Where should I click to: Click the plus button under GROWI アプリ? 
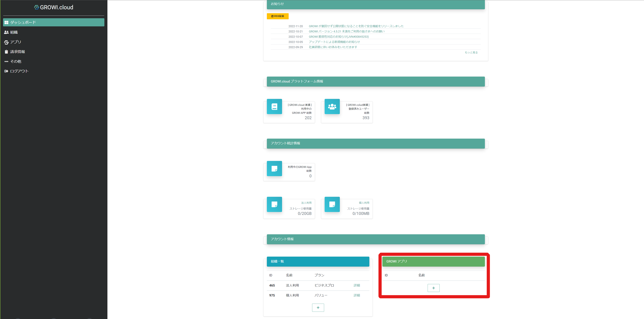[434, 288]
